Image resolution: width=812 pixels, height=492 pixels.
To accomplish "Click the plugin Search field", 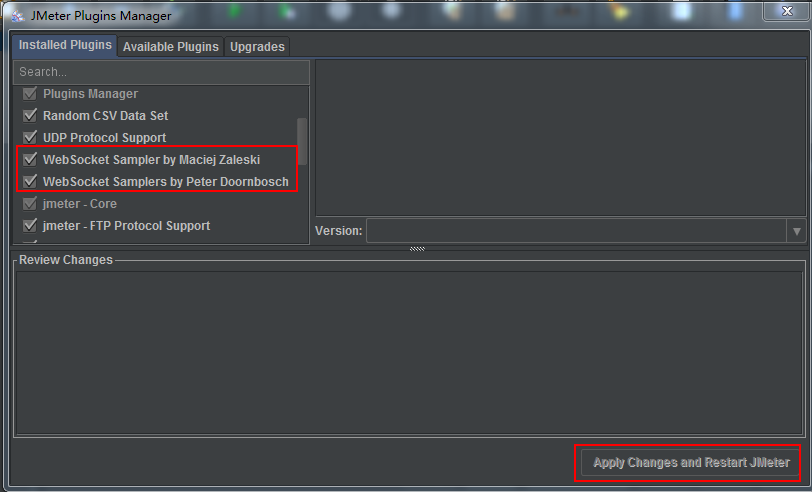I will pos(161,72).
